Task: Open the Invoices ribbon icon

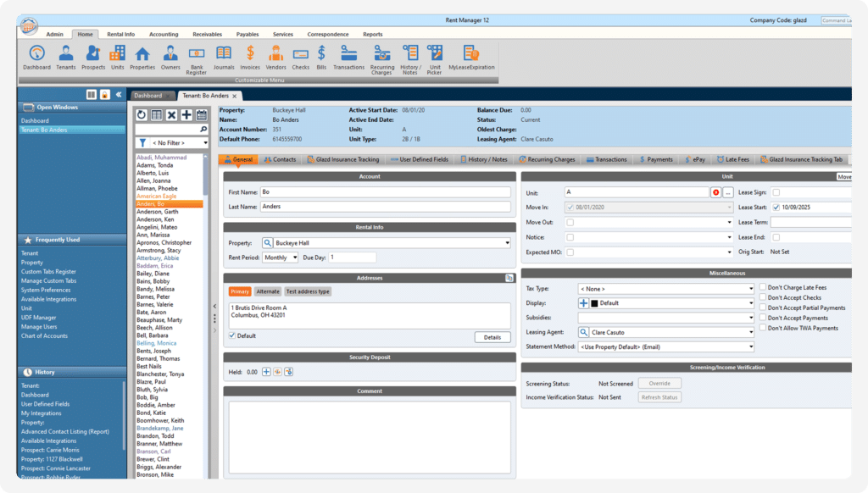Action: [250, 58]
